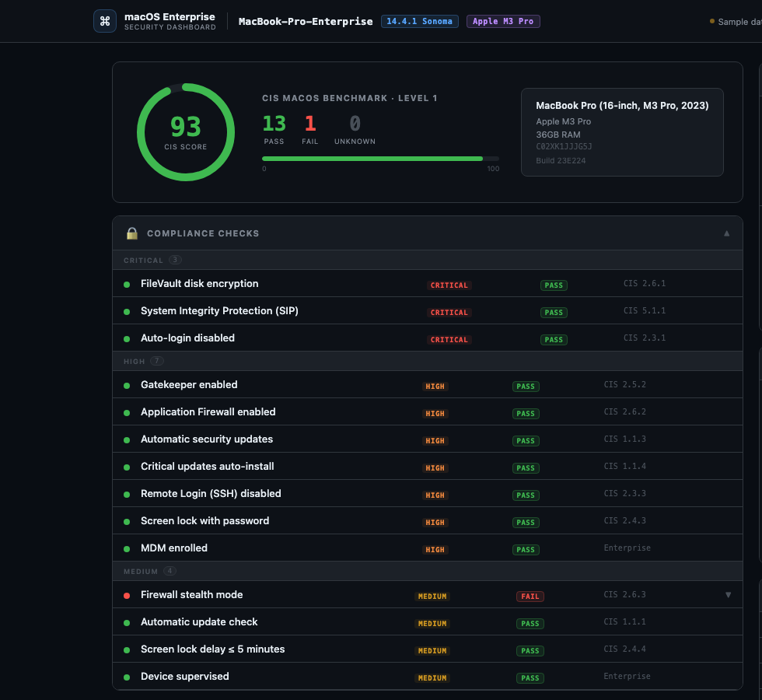
Task: Click CIS 5.1.1 reference
Action: tap(645, 310)
